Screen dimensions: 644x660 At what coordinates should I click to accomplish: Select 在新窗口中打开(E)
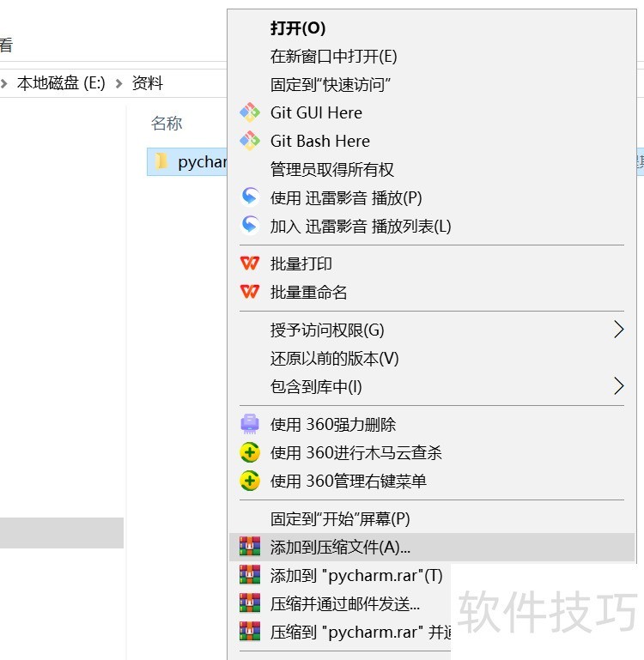tap(432, 57)
